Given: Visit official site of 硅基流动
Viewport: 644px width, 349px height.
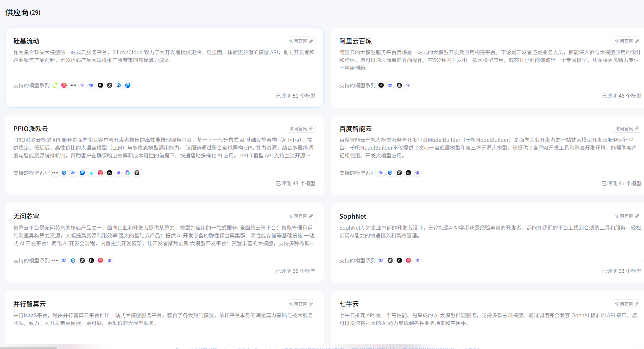Looking at the screenshot, I should click(x=301, y=41).
